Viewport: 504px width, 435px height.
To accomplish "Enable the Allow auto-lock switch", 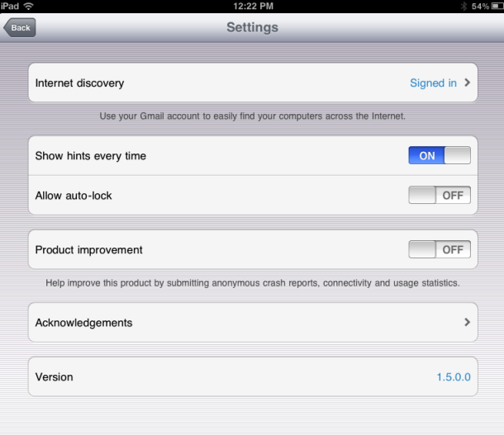I will click(440, 195).
